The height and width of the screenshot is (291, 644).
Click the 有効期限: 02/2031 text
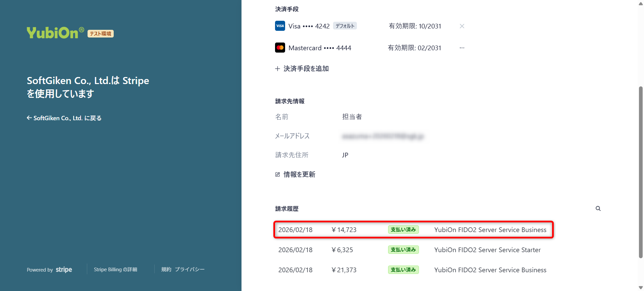tap(415, 48)
